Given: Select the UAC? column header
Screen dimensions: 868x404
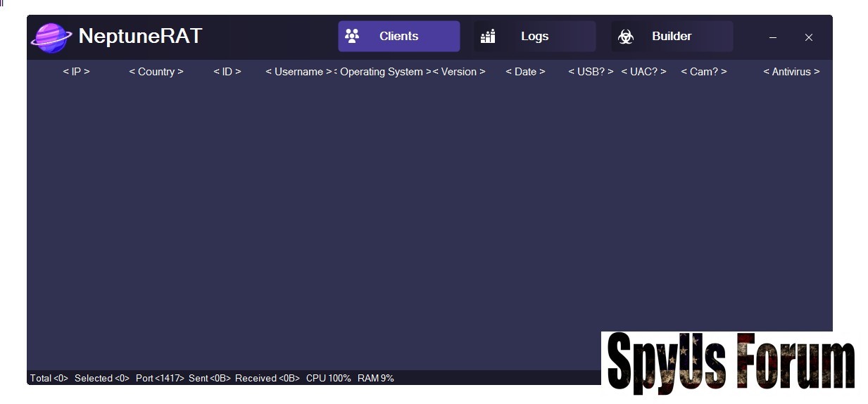Looking at the screenshot, I should (x=643, y=72).
